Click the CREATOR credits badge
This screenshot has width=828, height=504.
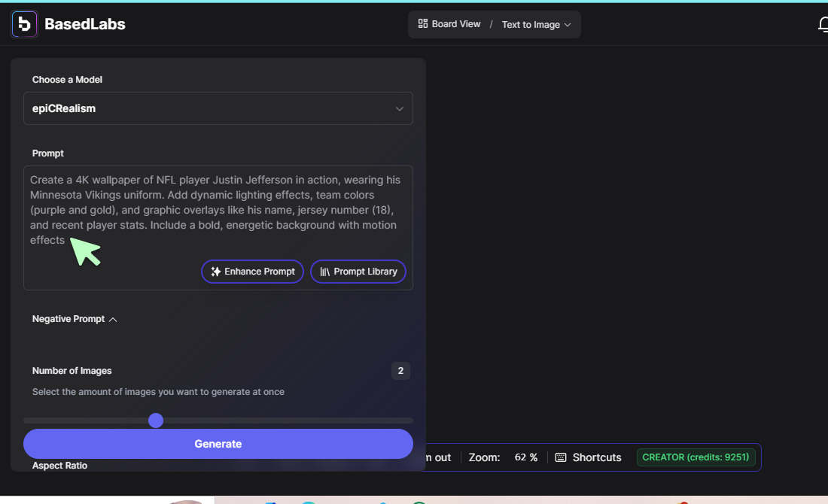[696, 457]
